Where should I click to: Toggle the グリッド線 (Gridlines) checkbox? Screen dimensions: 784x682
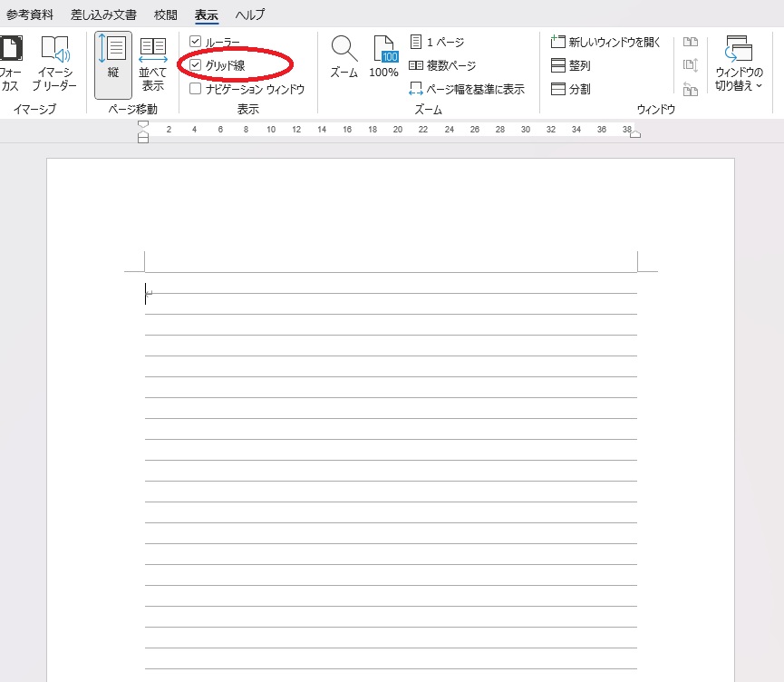(x=195, y=65)
